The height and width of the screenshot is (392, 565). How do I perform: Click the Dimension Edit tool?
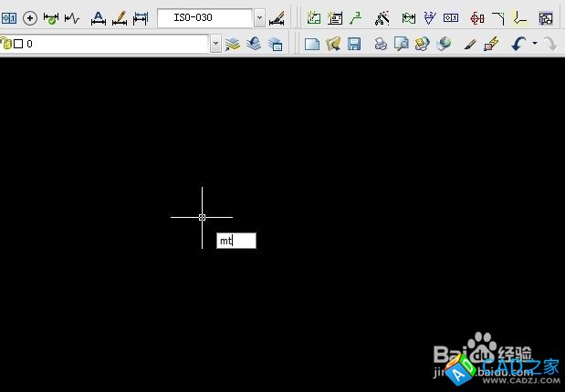coord(99,17)
